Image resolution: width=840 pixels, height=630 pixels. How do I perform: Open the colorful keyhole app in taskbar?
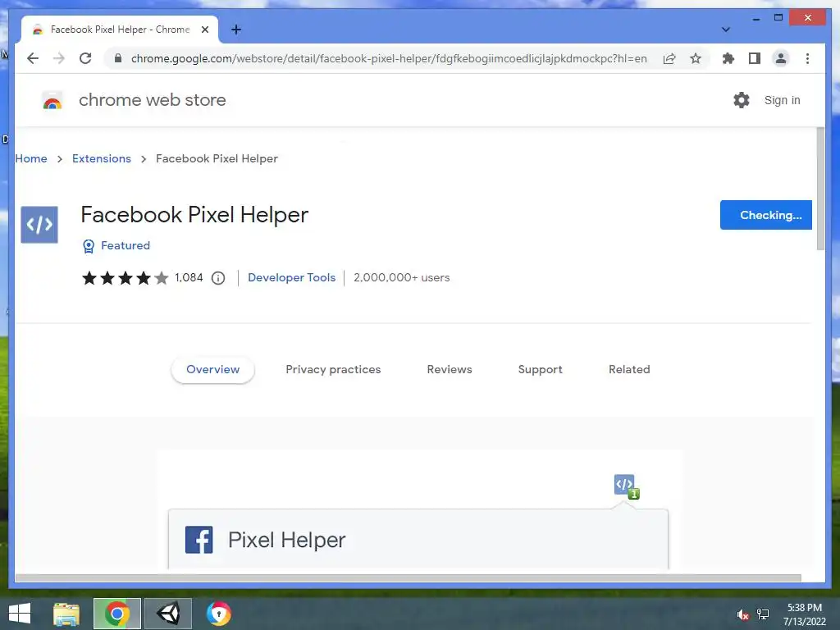[x=218, y=614]
